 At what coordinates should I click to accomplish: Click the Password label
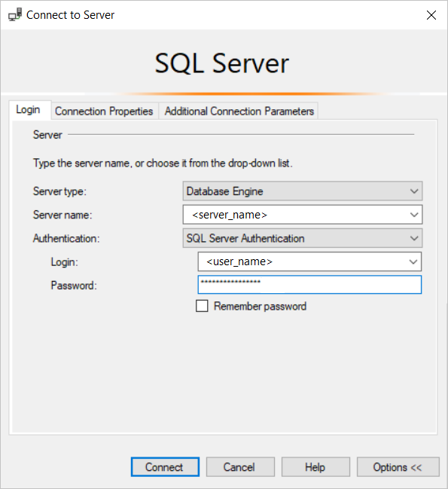pos(74,286)
